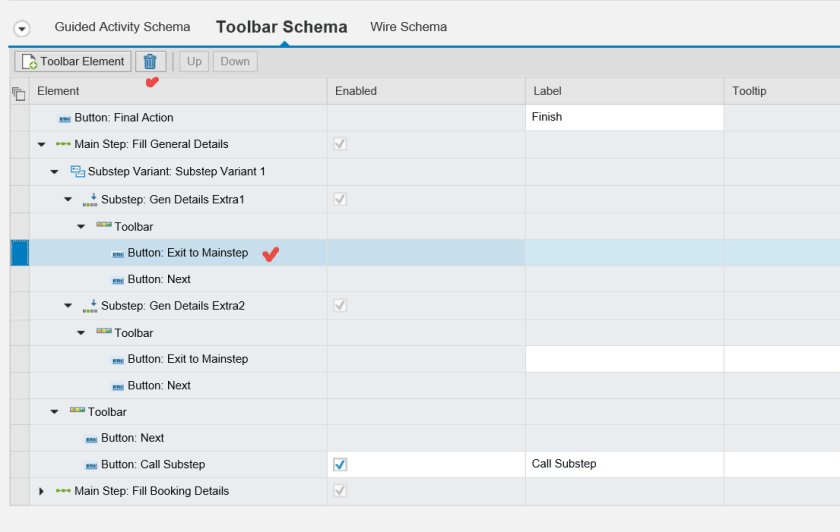Screen dimensions: 840x532
Task: Select row marker of Exit to Mainstep row
Action: coord(19,253)
